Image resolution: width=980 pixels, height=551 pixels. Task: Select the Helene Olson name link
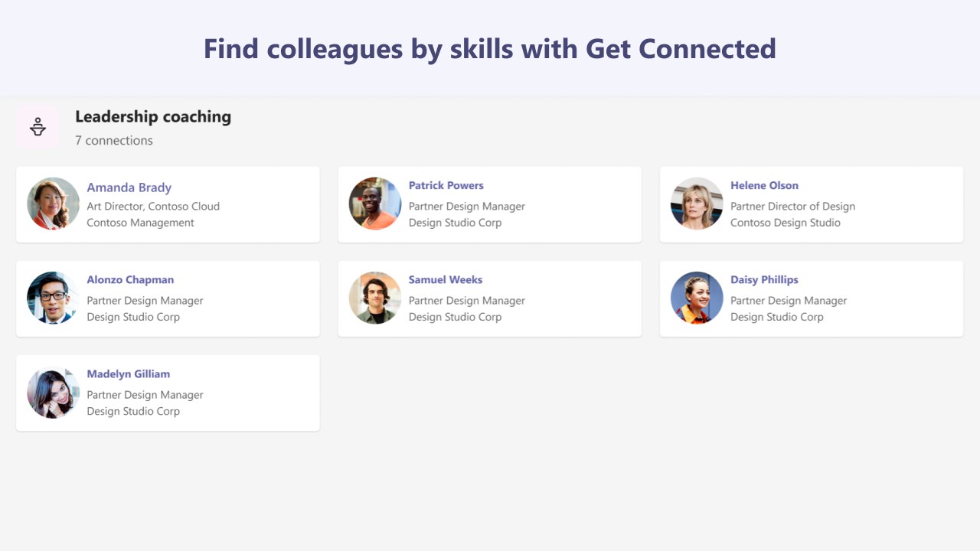click(x=764, y=185)
